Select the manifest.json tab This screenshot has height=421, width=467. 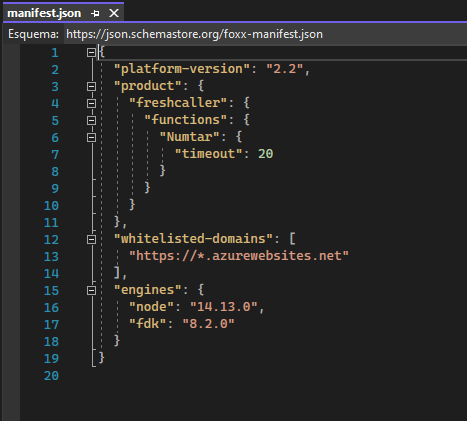[44, 13]
